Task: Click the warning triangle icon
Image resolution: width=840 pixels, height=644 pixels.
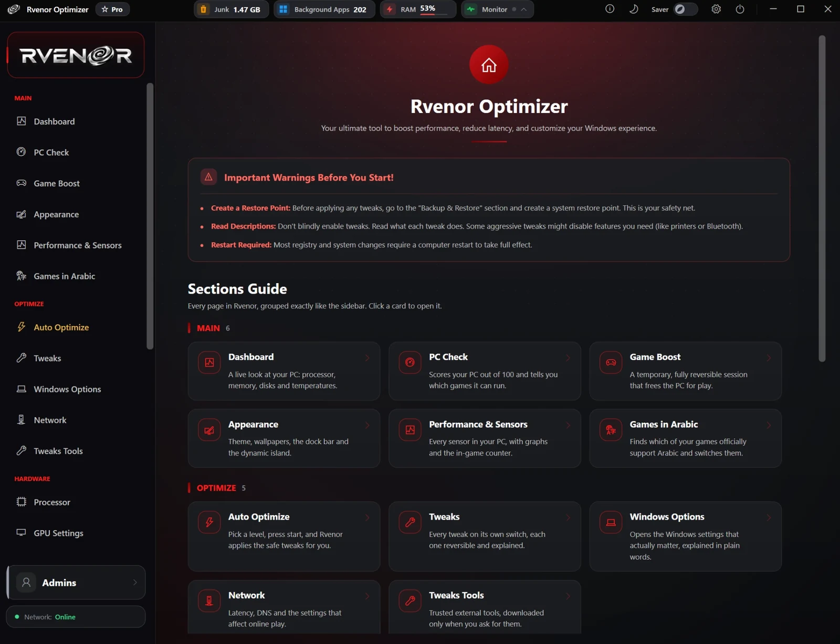Action: [x=208, y=177]
